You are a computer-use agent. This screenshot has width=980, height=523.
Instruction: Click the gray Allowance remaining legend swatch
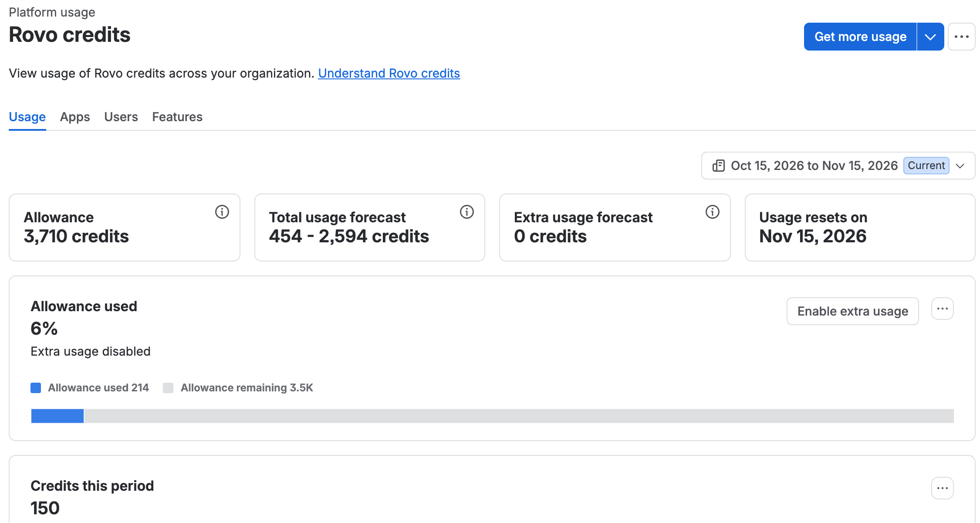(x=168, y=388)
